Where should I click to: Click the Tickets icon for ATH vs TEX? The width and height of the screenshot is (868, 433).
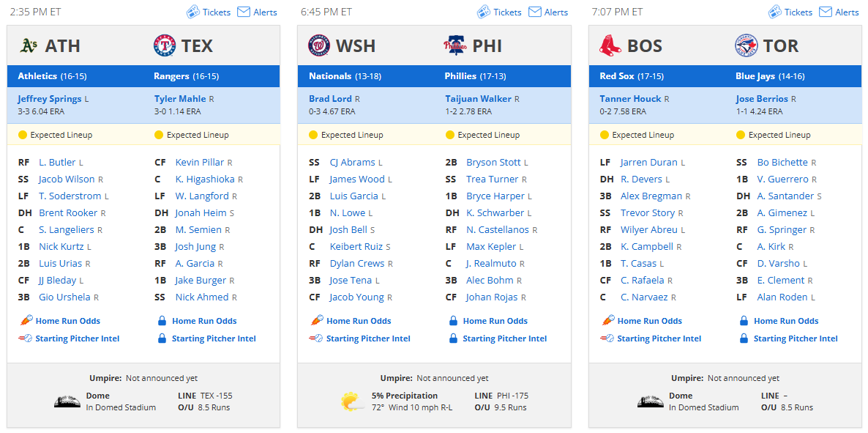coord(193,12)
